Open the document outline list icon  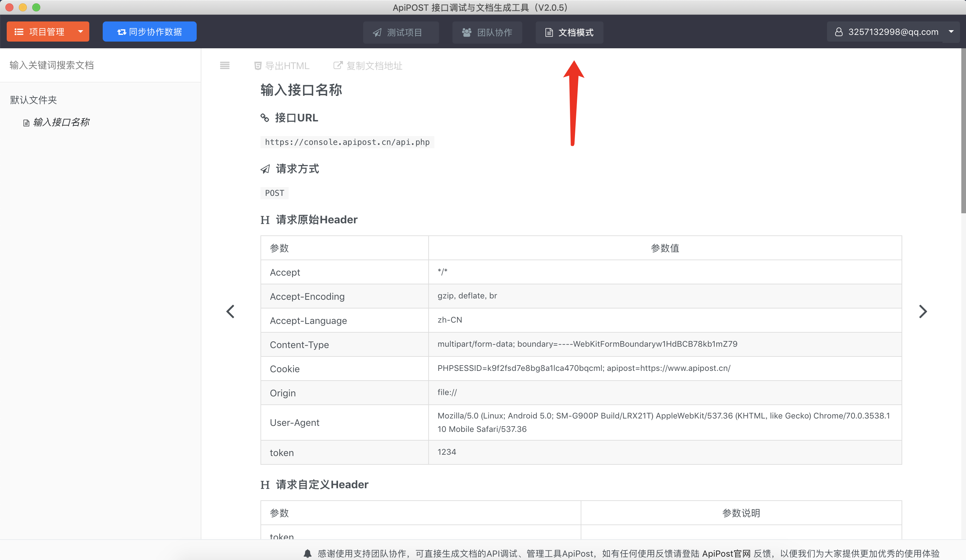tap(224, 65)
